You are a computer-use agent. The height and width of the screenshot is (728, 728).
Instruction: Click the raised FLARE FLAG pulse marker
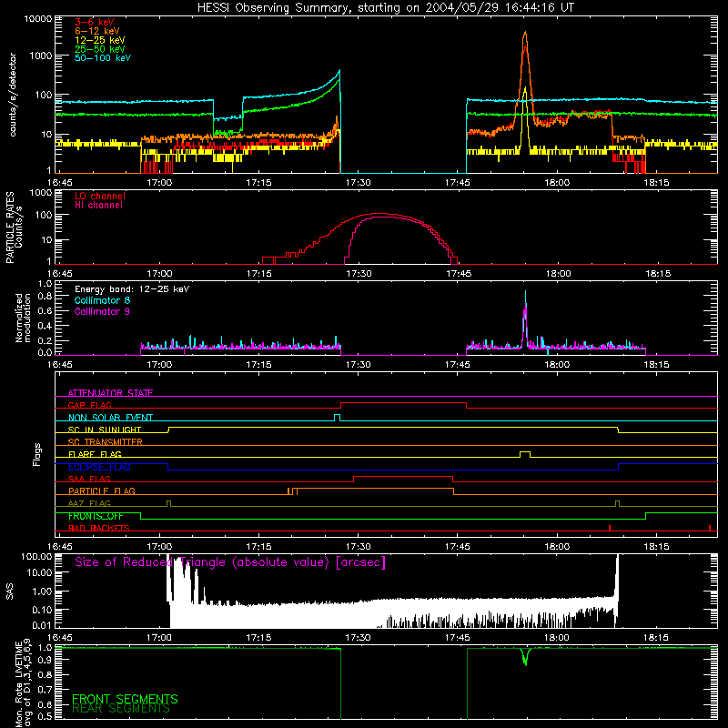(525, 453)
